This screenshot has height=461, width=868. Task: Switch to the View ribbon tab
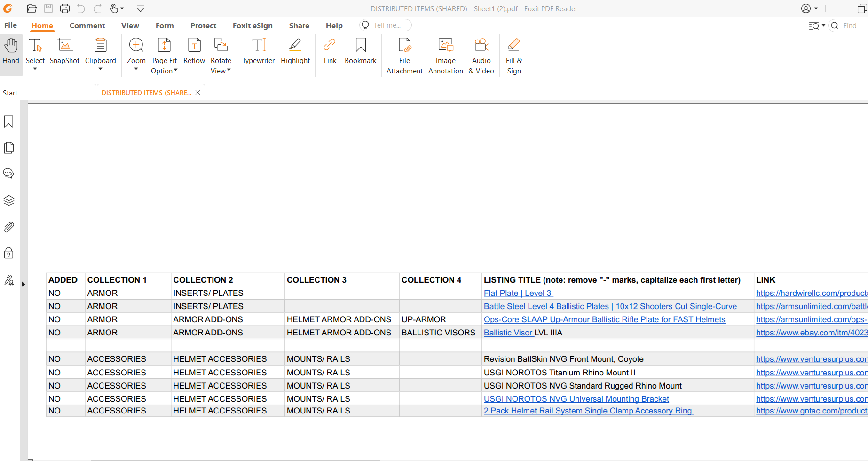[x=130, y=26]
